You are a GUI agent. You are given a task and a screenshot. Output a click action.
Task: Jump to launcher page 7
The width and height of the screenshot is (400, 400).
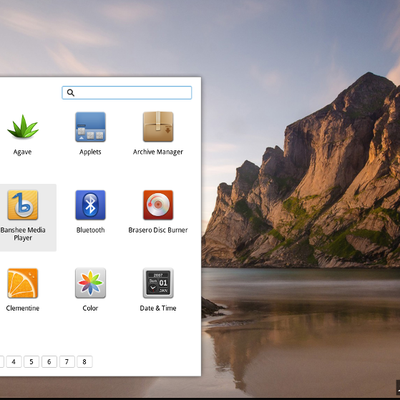pyautogui.click(x=67, y=362)
